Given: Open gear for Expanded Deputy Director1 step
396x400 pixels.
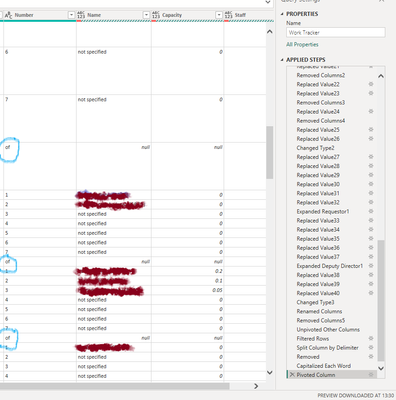Looking at the screenshot, I should tap(371, 266).
